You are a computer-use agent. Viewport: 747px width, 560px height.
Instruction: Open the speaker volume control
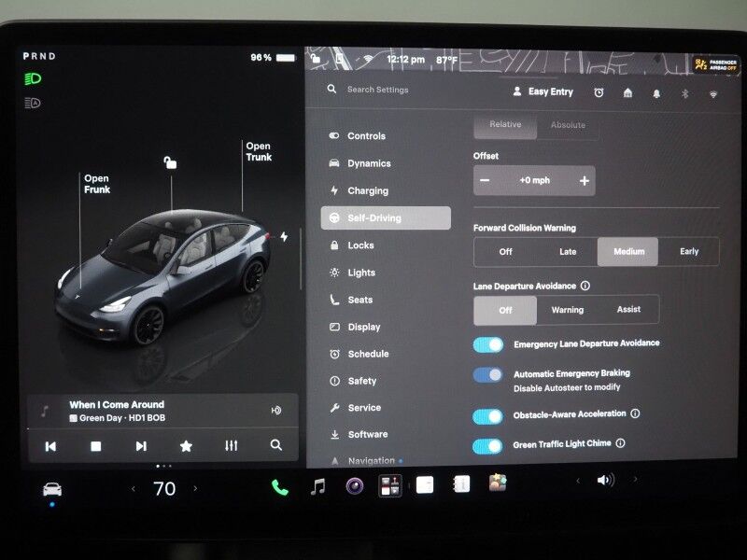pos(605,480)
